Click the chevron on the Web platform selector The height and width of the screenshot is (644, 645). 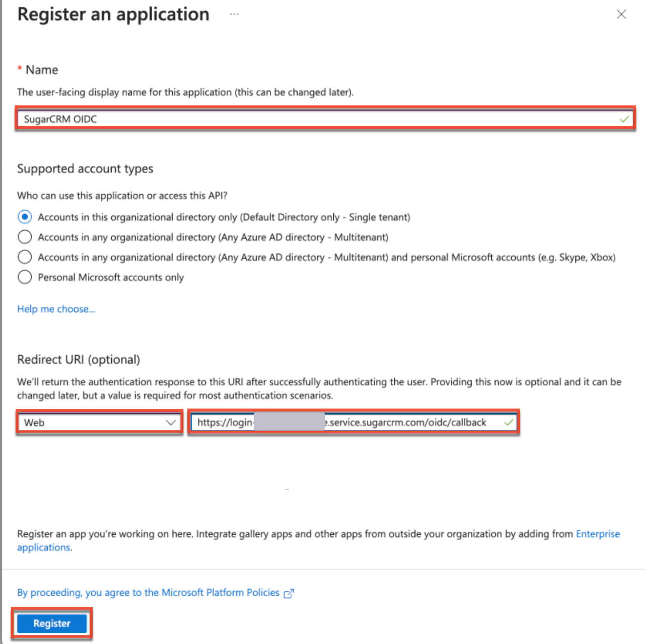pyautogui.click(x=171, y=422)
